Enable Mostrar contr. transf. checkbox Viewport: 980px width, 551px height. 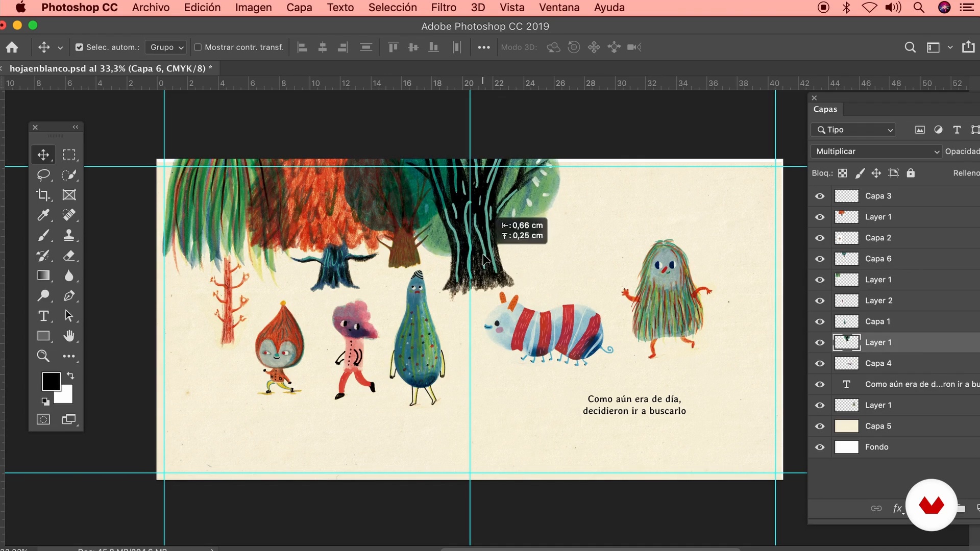198,47
